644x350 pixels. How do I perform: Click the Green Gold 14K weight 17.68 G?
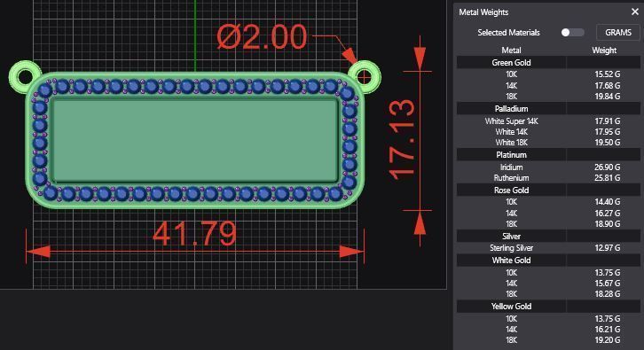[x=607, y=85]
